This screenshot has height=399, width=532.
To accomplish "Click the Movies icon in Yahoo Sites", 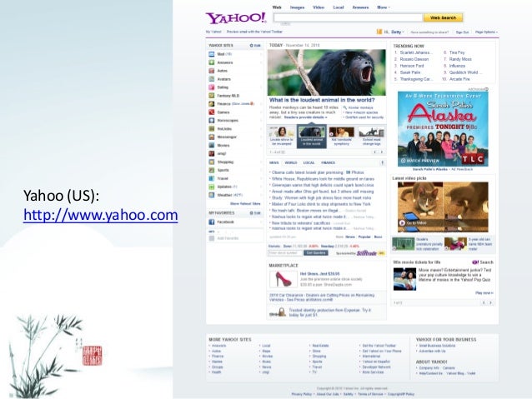I will [211, 146].
